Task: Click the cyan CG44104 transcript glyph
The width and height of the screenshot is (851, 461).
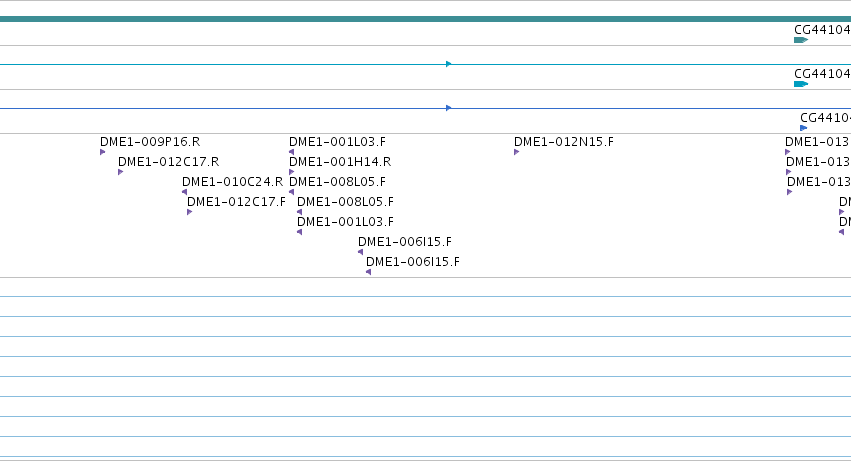Action: click(801, 84)
